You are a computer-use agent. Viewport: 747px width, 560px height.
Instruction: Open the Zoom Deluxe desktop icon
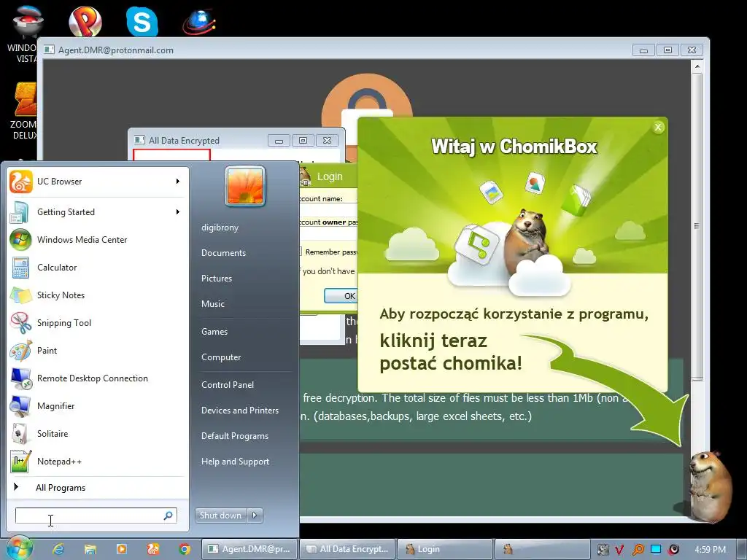pyautogui.click(x=24, y=111)
